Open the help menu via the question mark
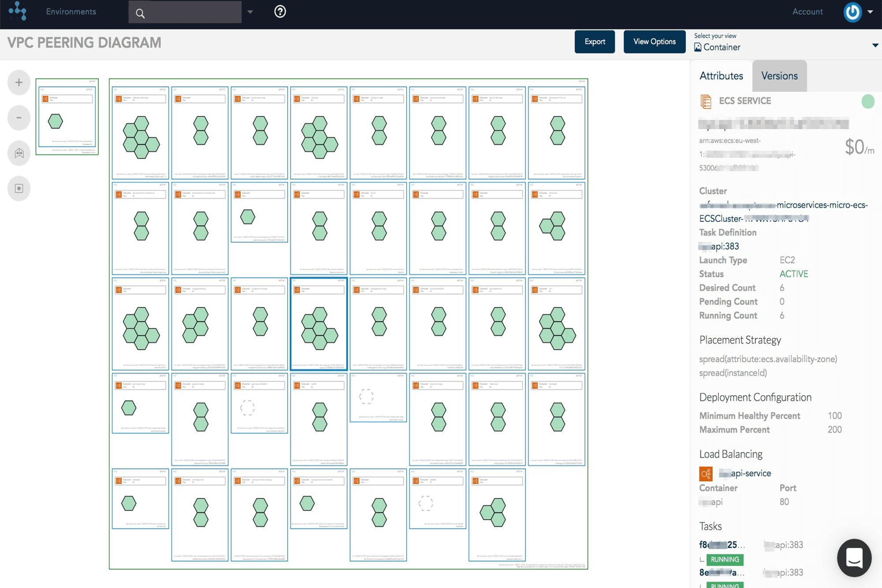The height and width of the screenshot is (588, 882). [x=280, y=12]
